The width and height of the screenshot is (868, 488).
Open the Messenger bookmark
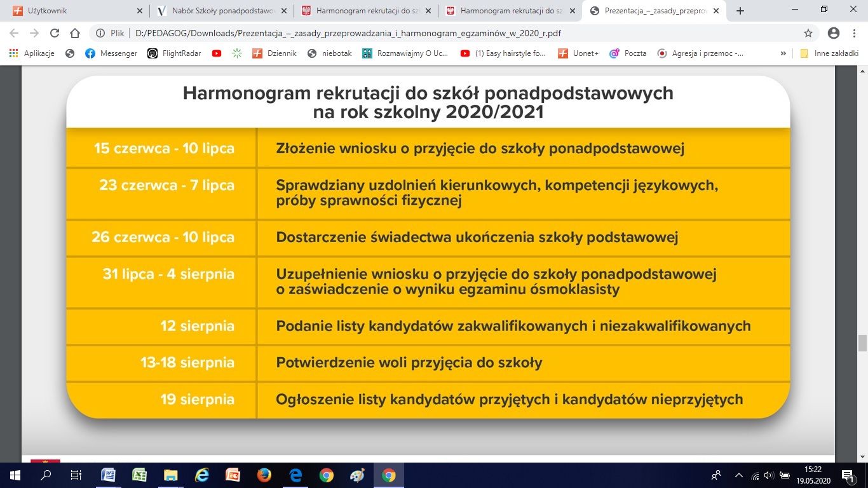(x=111, y=53)
